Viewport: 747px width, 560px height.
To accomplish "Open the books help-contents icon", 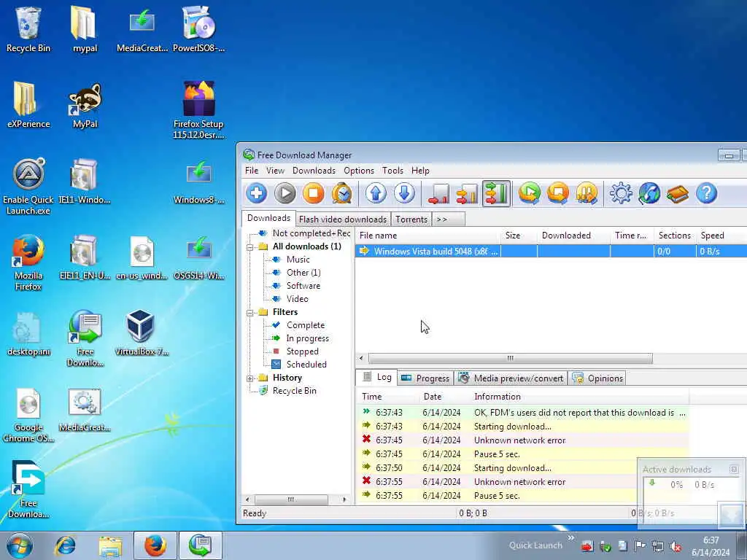I will (x=678, y=193).
